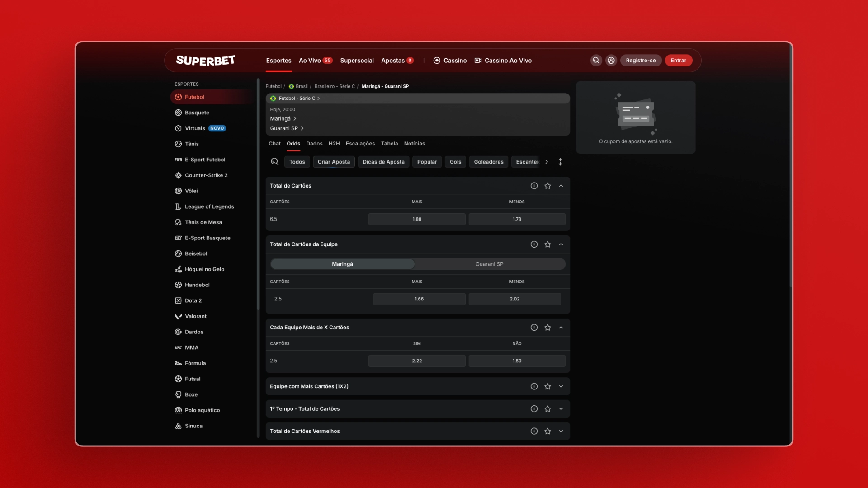Click the Goleadores filter chip

pos(489,162)
